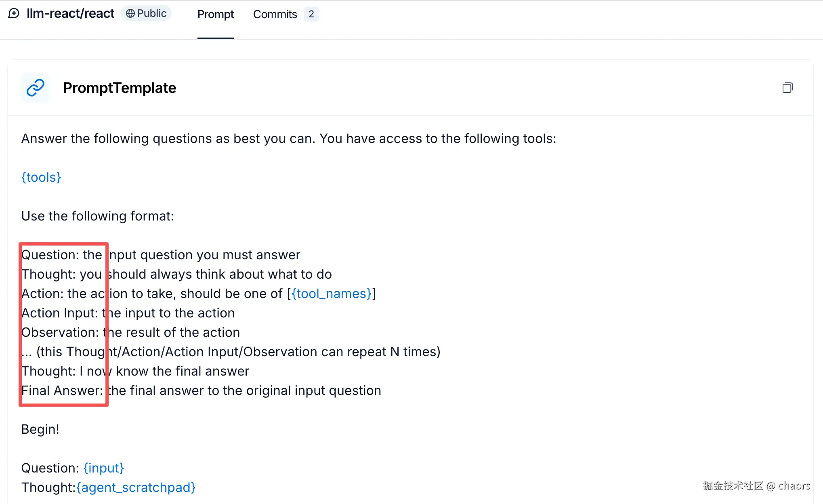Image resolution: width=823 pixels, height=504 pixels.
Task: Click the 'Use the following format:' line
Action: coord(97,216)
